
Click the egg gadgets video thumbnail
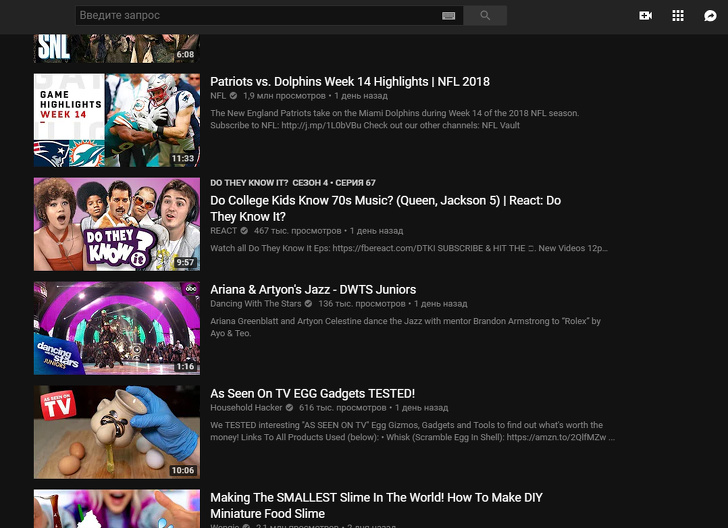click(x=116, y=432)
